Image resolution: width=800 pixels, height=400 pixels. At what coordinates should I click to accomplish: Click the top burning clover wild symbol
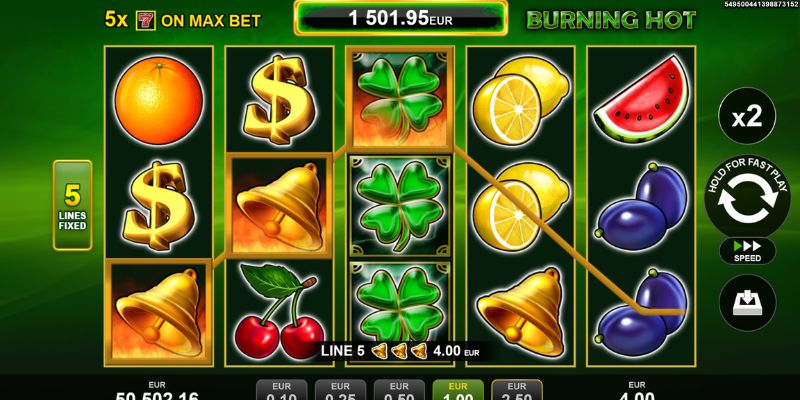tap(400, 98)
